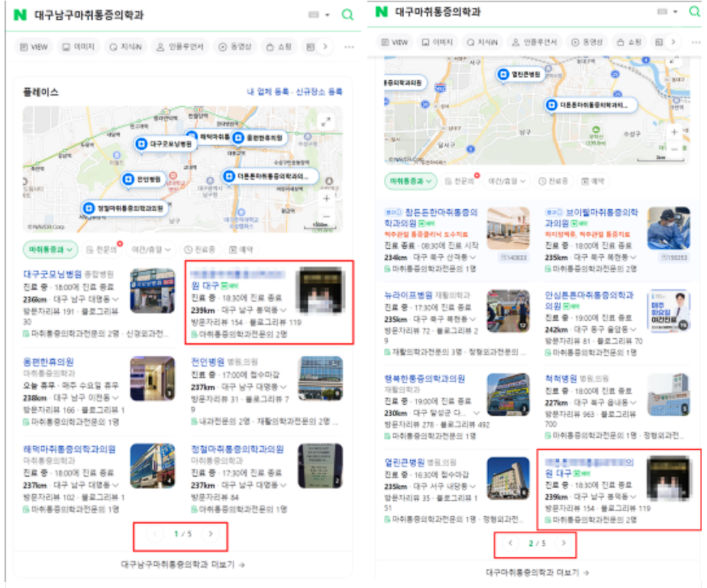Select 열린큰병원 pin on 대구마취통증의학과 map
Image resolution: width=707 pixels, height=588 pixels.
(521, 74)
